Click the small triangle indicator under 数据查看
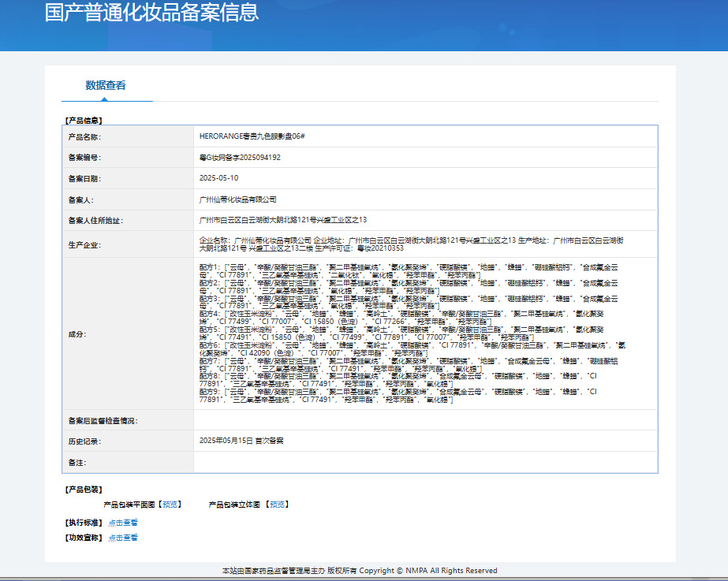Image resolution: width=728 pixels, height=581 pixels. click(104, 99)
